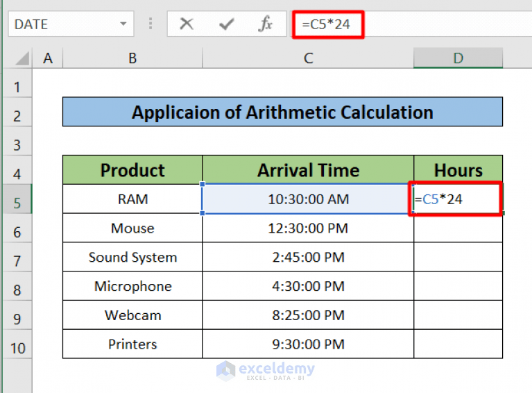The image size is (532, 393).
Task: Click the '12:30:00 PM' cell
Action: [308, 228]
